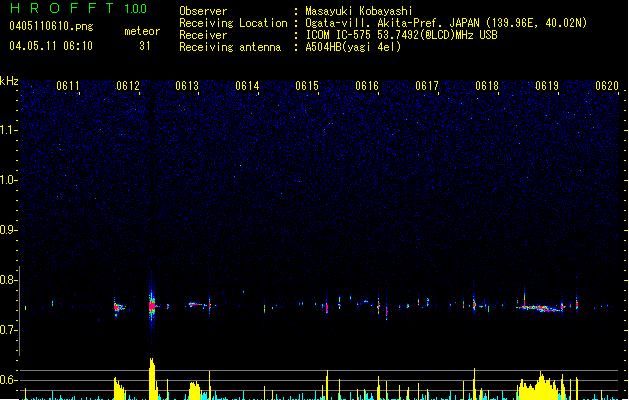Click the 1.0 kHz axis label
629x400 pixels.
pos(9,180)
